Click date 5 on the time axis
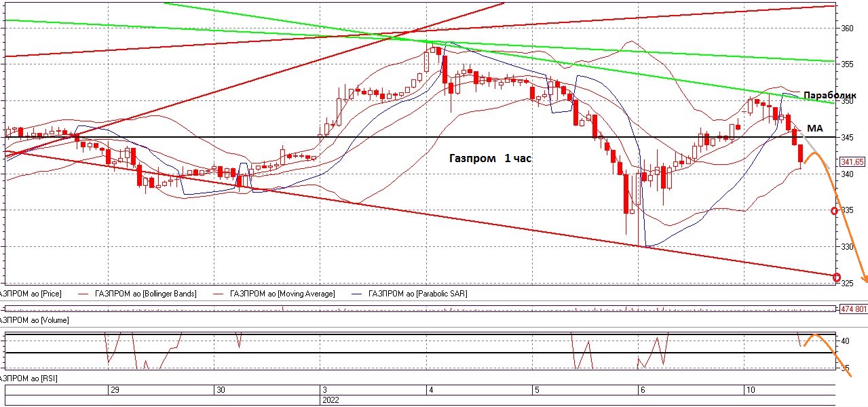The image size is (868, 407). pos(536,390)
